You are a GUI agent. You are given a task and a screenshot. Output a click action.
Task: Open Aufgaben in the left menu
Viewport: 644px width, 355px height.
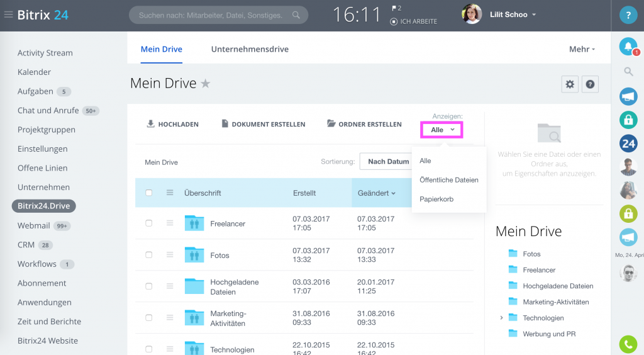click(x=35, y=91)
